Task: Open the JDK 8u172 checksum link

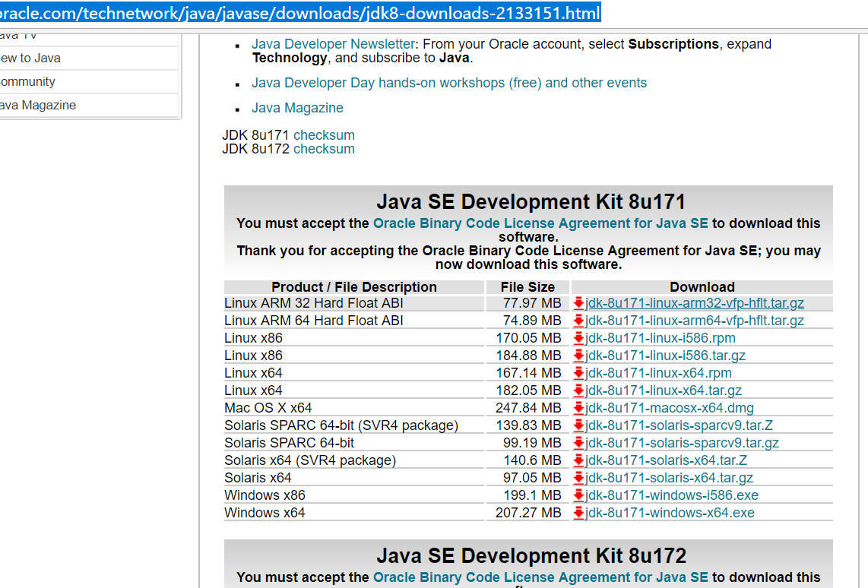Action: coord(324,149)
